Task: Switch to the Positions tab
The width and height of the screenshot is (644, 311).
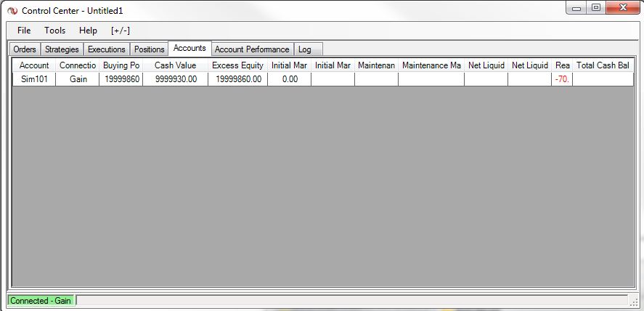Action: tap(150, 49)
